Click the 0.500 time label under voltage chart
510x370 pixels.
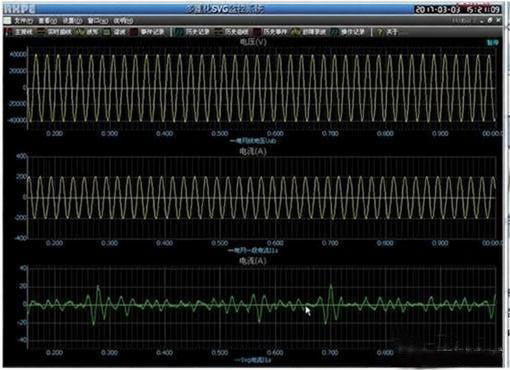click(x=220, y=133)
